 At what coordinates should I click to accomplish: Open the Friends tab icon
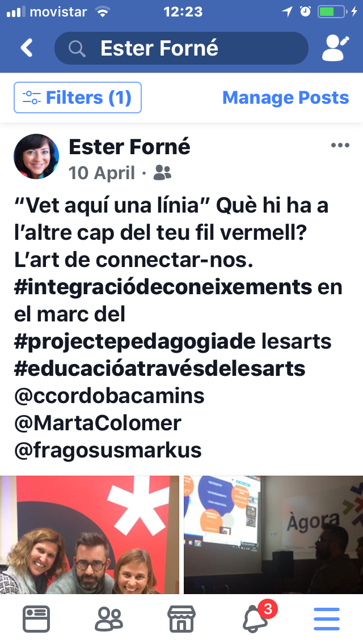point(109,619)
